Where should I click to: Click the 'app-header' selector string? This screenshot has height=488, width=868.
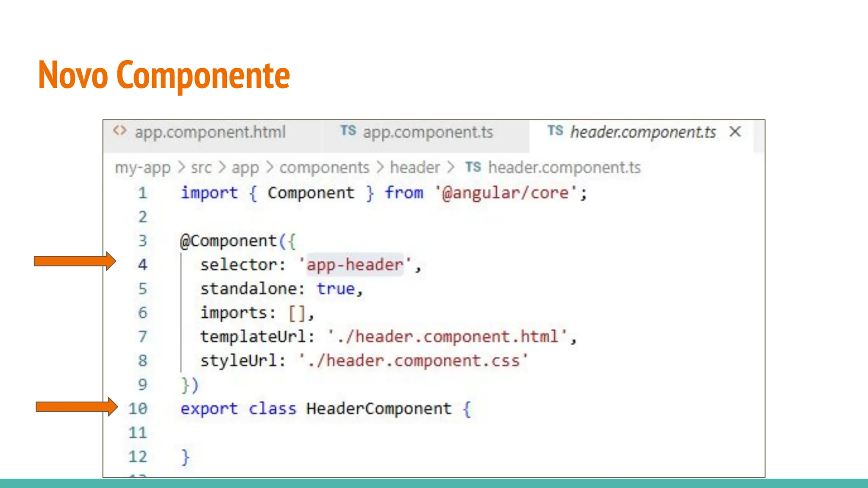355,265
